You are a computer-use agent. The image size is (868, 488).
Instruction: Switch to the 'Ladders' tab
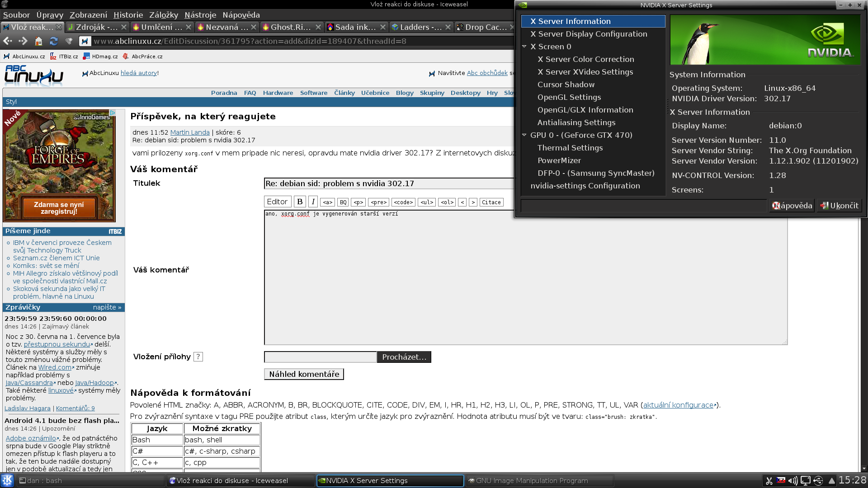tap(420, 27)
